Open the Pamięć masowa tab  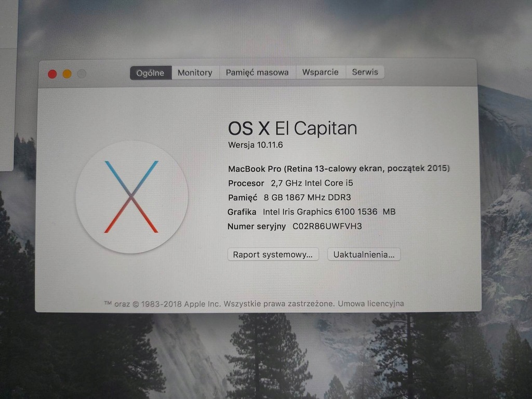point(257,72)
